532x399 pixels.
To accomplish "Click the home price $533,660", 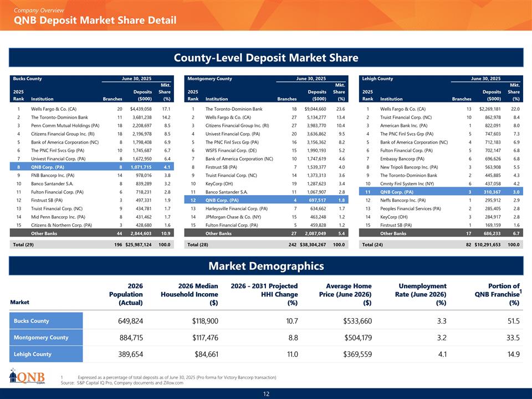I will [x=357, y=321].
